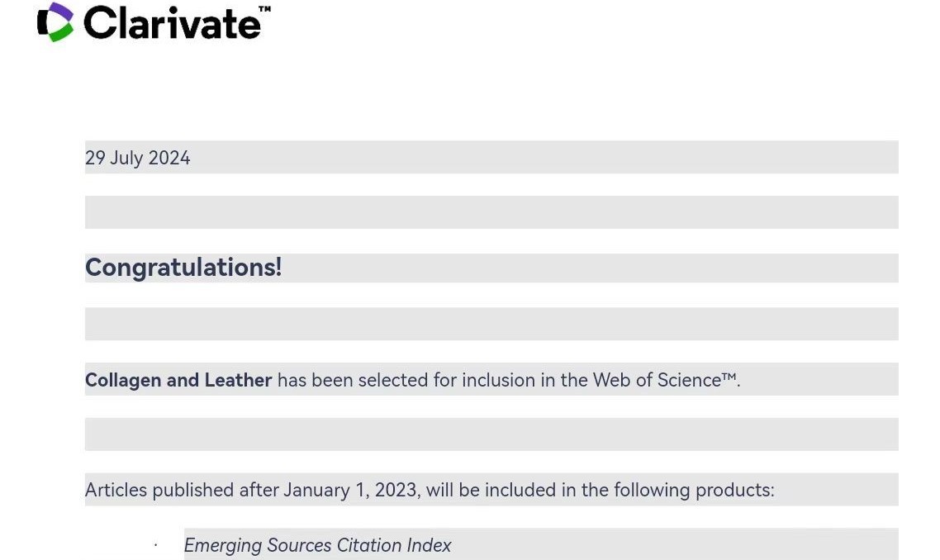Click the empty gray bar under Congratulations
940x560 pixels.
(491, 324)
